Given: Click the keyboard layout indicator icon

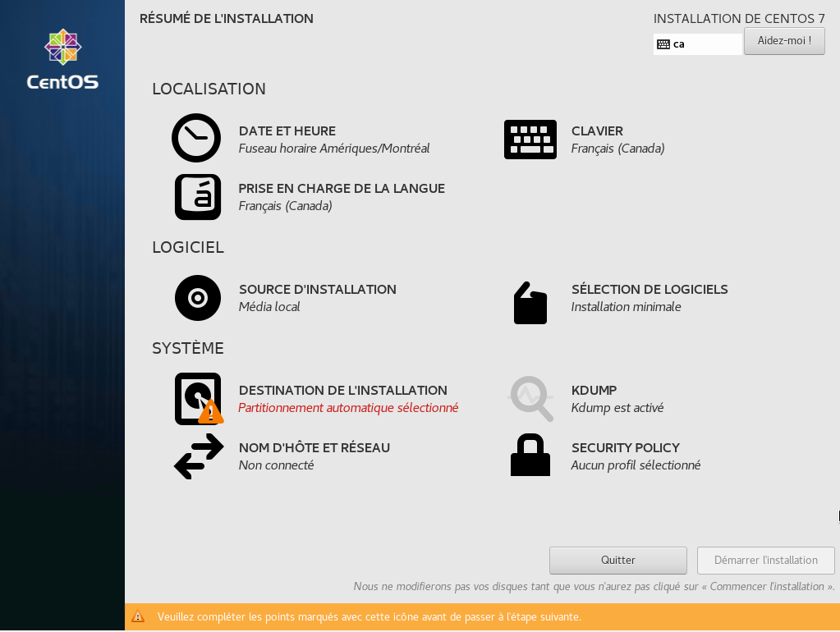Looking at the screenshot, I should tap(663, 44).
